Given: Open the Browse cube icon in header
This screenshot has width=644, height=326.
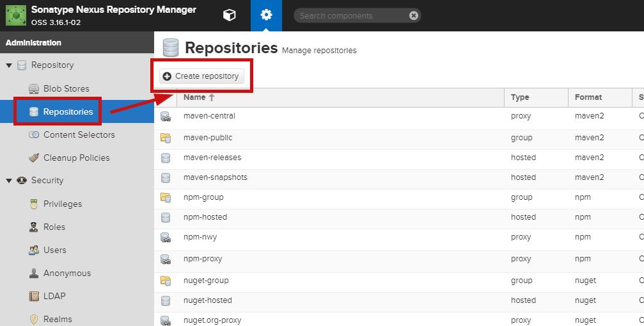Looking at the screenshot, I should (229, 15).
